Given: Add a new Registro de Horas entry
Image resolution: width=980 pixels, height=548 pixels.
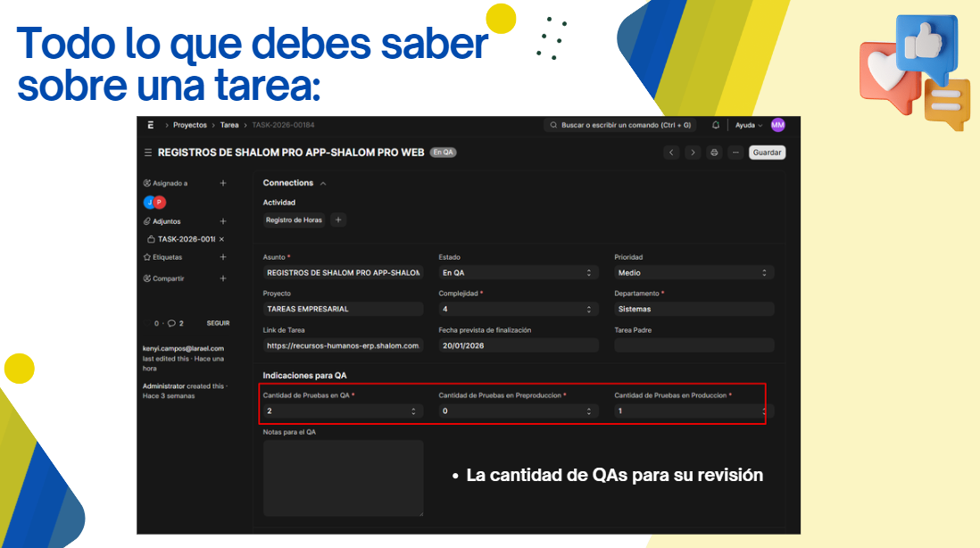Looking at the screenshot, I should (338, 220).
